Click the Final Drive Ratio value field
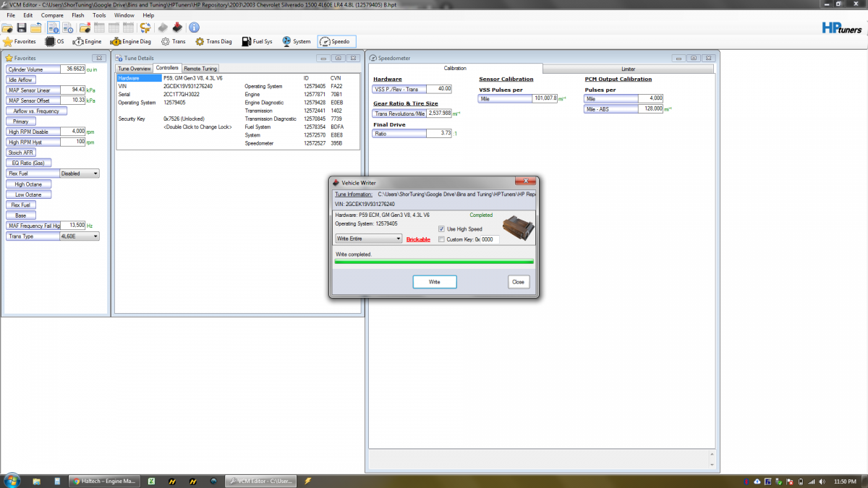Image resolution: width=868 pixels, height=488 pixels. pyautogui.click(x=439, y=134)
